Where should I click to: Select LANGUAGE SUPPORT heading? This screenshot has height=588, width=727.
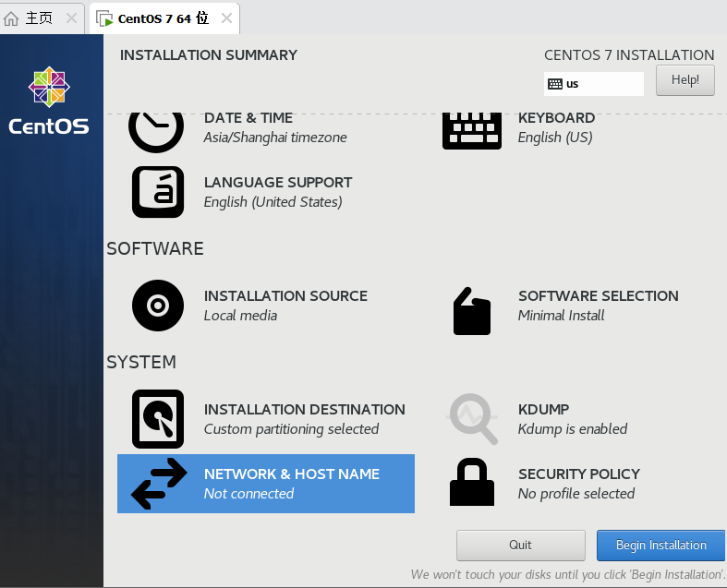click(x=278, y=183)
